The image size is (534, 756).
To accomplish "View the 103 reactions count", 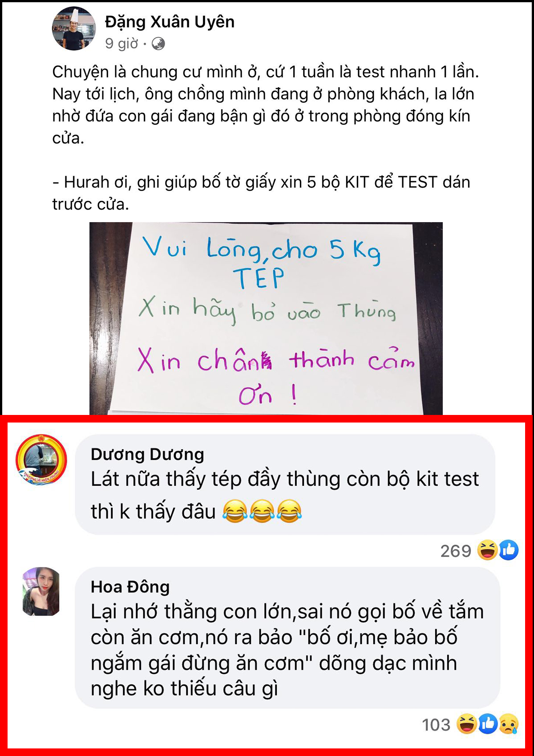I will tap(436, 725).
